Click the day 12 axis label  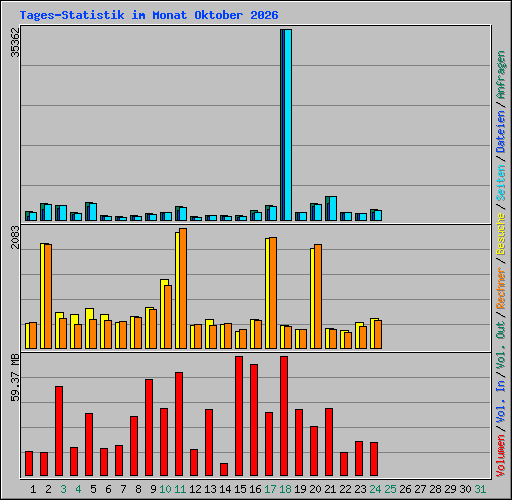[x=195, y=489]
